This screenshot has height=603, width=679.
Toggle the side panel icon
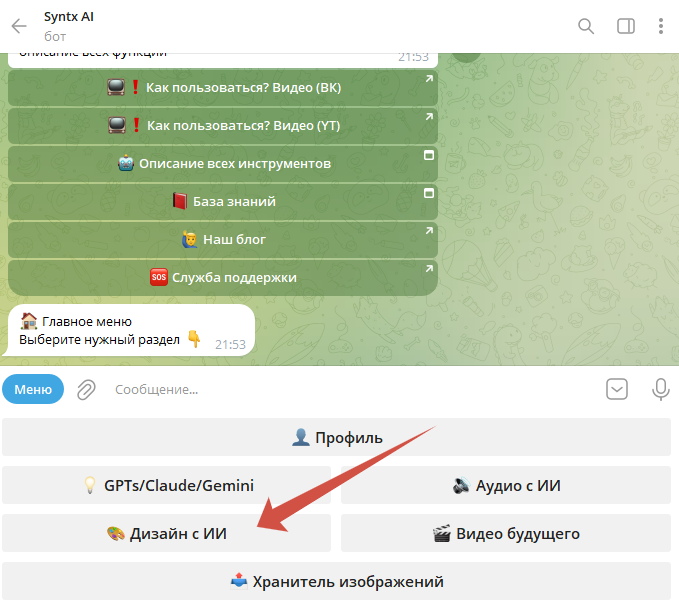(x=626, y=26)
